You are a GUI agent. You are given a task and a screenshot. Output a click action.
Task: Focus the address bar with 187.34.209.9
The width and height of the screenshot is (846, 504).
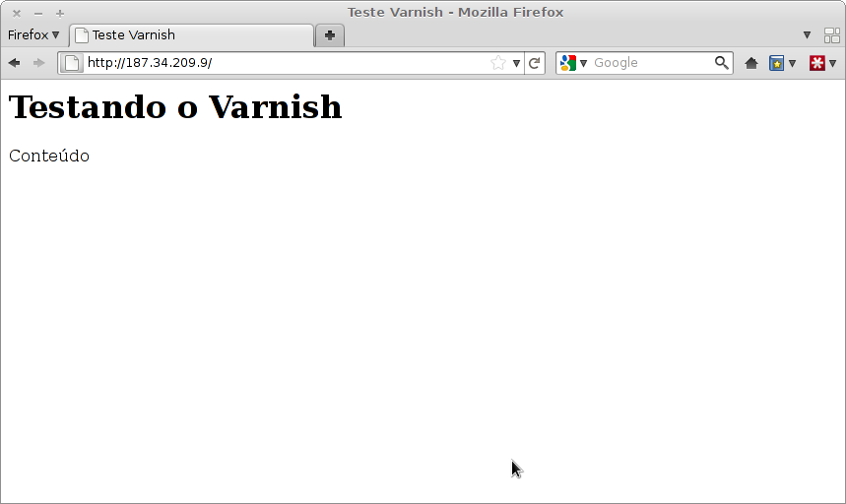click(x=286, y=63)
